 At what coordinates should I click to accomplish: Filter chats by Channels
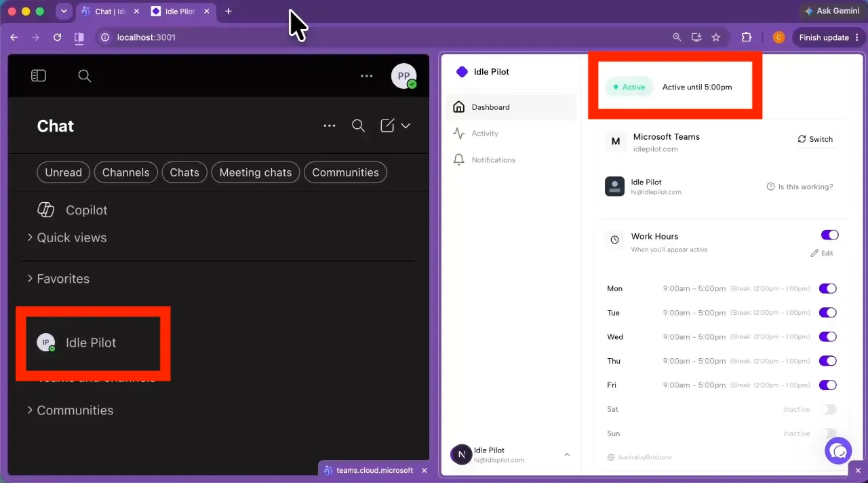125,172
